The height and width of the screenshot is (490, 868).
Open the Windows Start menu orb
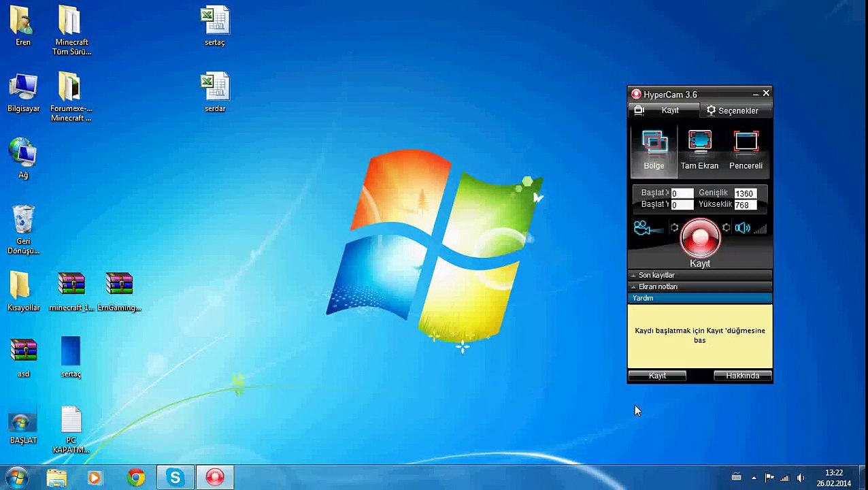coord(16,477)
